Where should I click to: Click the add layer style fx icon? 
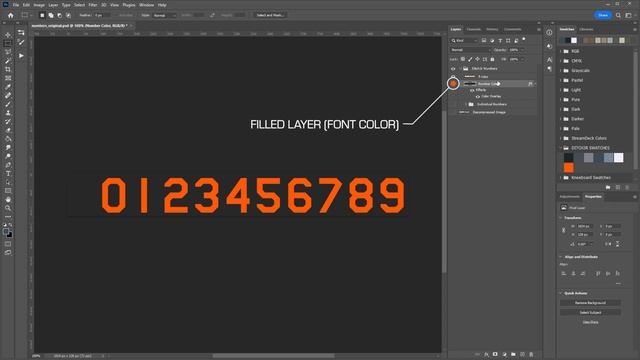click(x=486, y=354)
